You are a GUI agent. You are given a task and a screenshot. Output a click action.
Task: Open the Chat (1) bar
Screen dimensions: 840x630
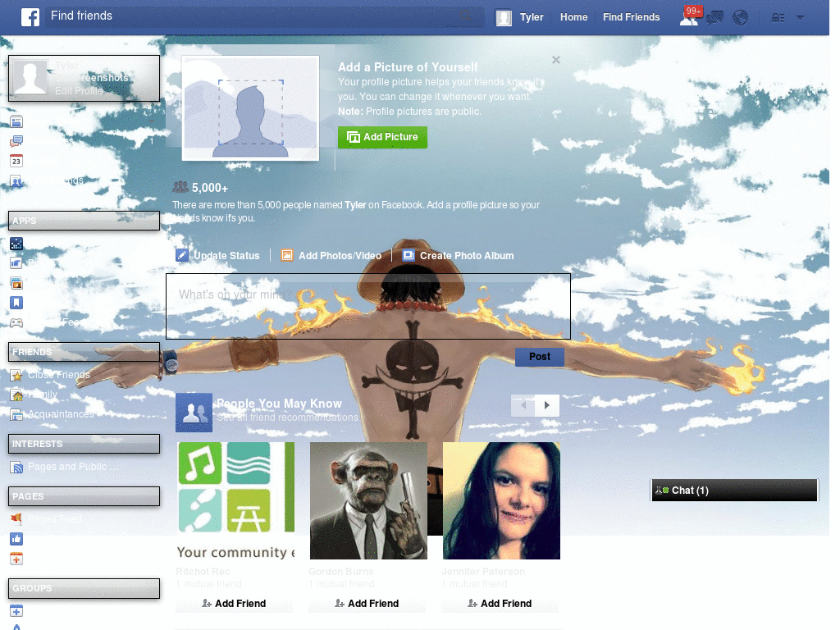(x=734, y=491)
